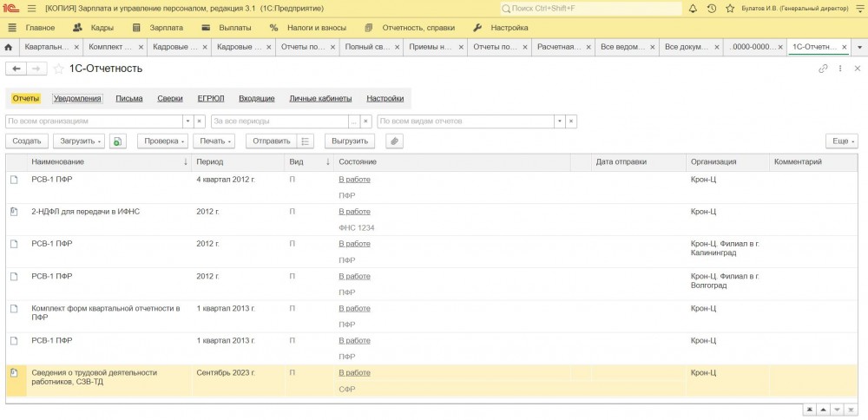
Task: Open the Загрузить dropdown button
Action: (78, 141)
